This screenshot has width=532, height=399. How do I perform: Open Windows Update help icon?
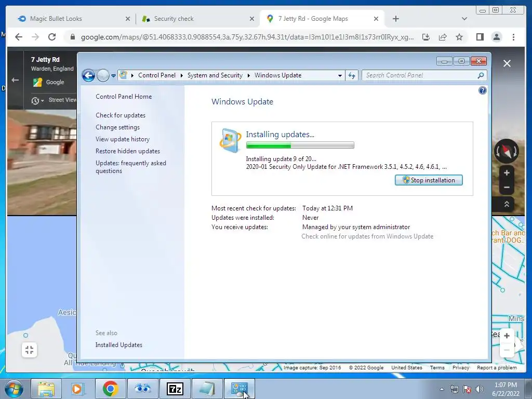click(x=482, y=90)
